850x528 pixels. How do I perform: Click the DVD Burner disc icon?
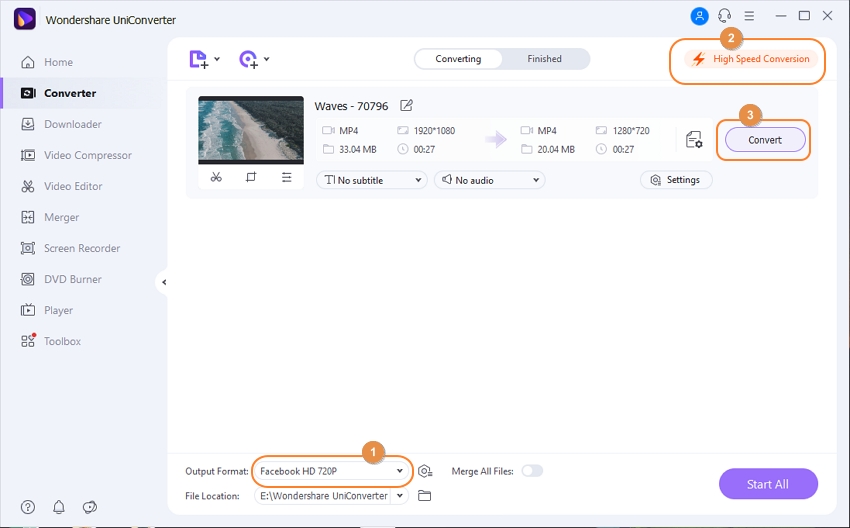click(x=28, y=279)
